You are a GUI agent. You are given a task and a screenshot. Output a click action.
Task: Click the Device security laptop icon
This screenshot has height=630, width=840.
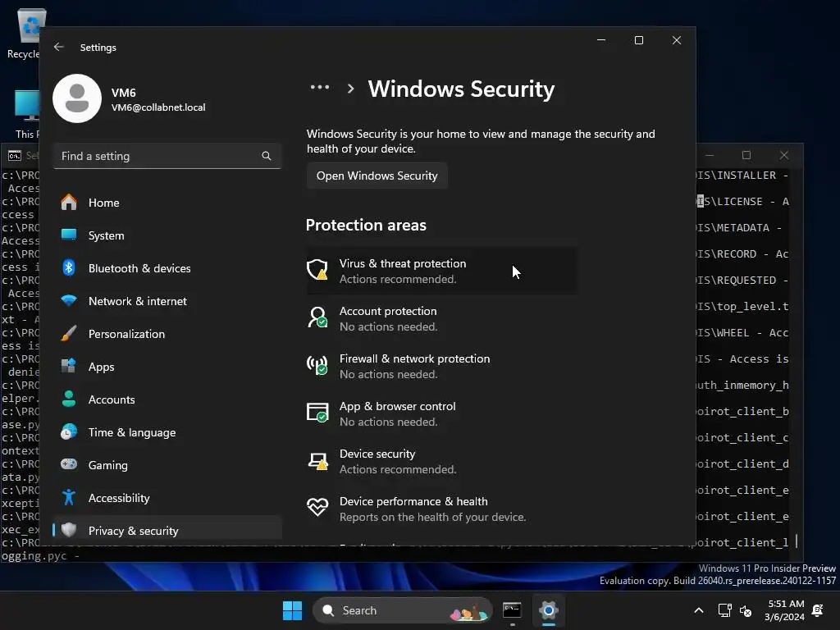click(x=317, y=461)
